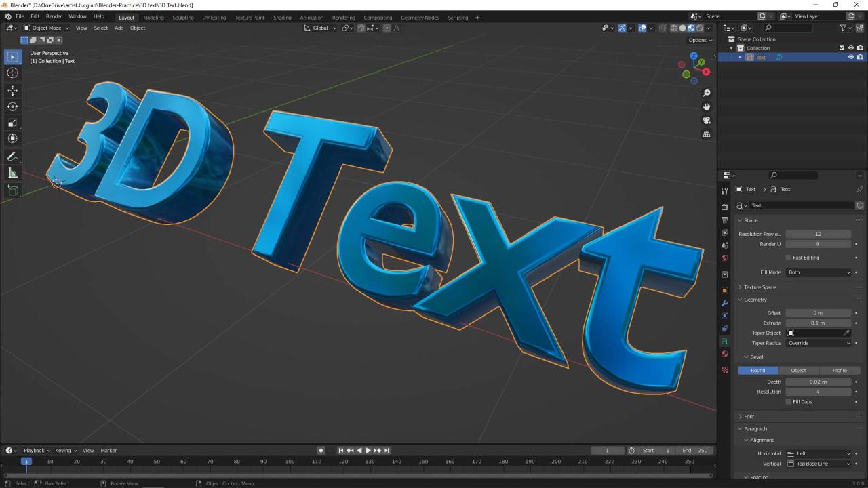This screenshot has height=488, width=868.
Task: Open the Material properties tab
Action: [x=724, y=354]
